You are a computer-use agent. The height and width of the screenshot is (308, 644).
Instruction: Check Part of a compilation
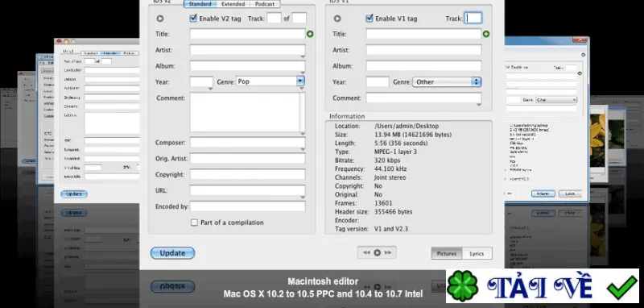click(x=194, y=223)
